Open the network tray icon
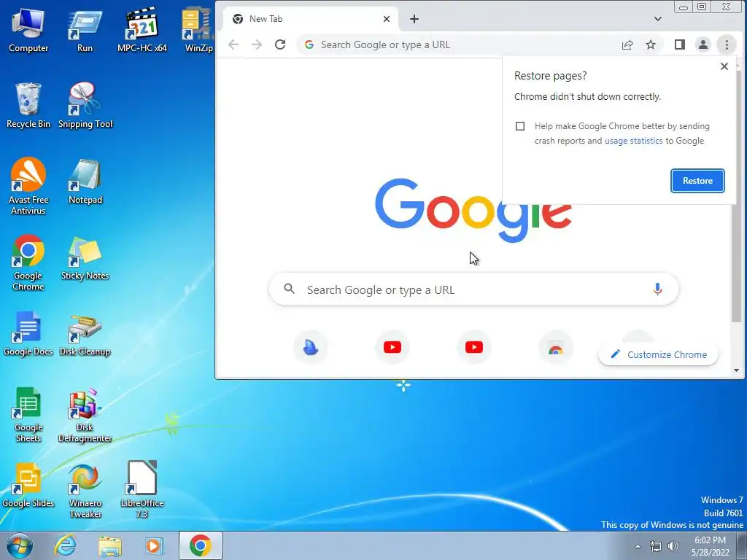The image size is (747, 560). [x=656, y=546]
